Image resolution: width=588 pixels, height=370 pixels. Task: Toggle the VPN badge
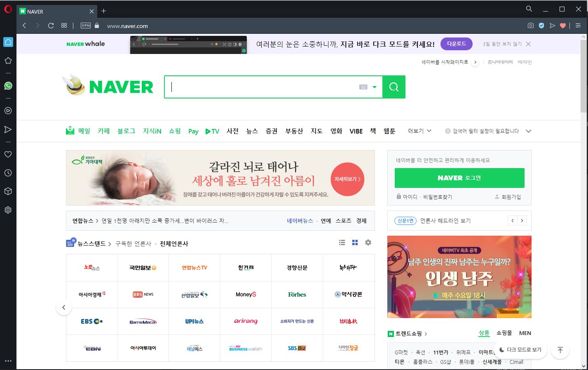(86, 26)
